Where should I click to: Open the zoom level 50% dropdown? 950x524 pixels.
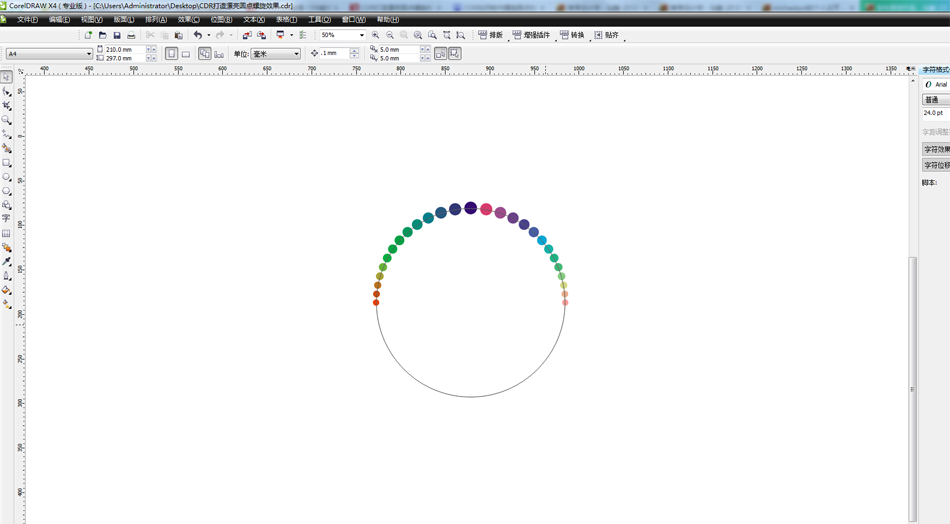[362, 35]
